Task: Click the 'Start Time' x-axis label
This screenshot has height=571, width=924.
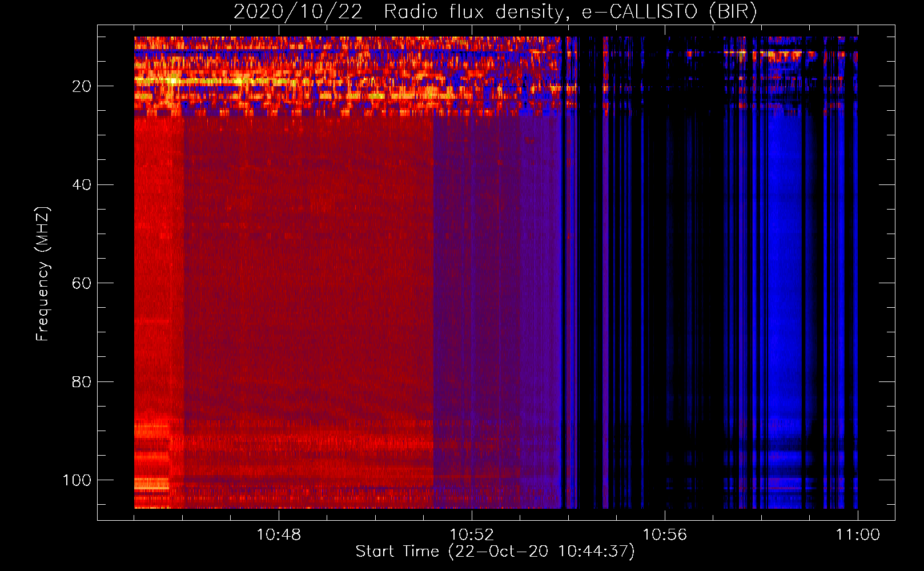Action: (x=397, y=551)
